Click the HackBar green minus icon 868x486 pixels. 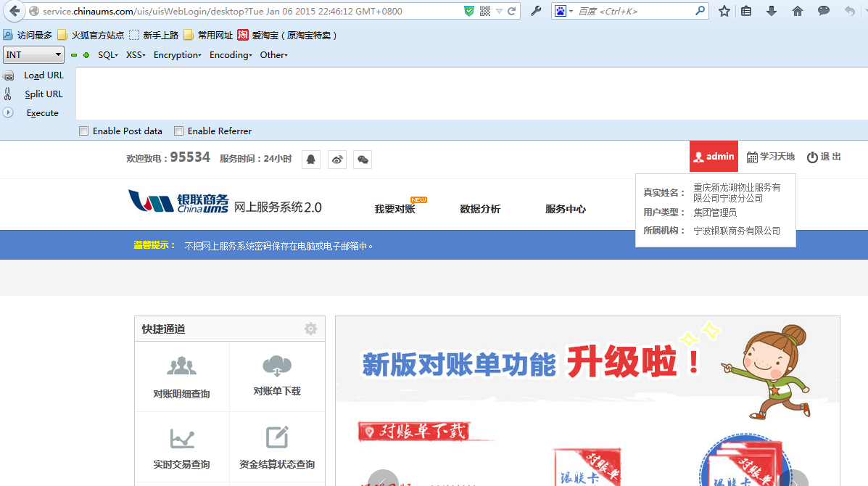[x=74, y=55]
